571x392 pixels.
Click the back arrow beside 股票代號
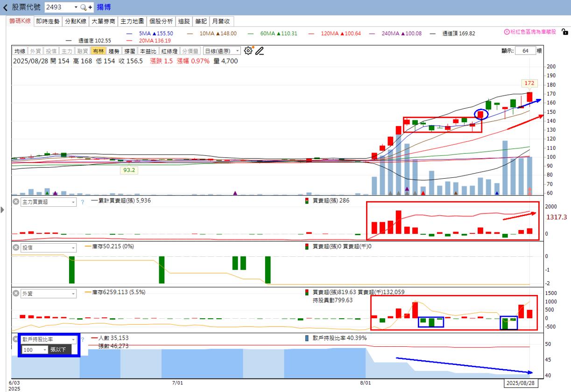[5, 7]
